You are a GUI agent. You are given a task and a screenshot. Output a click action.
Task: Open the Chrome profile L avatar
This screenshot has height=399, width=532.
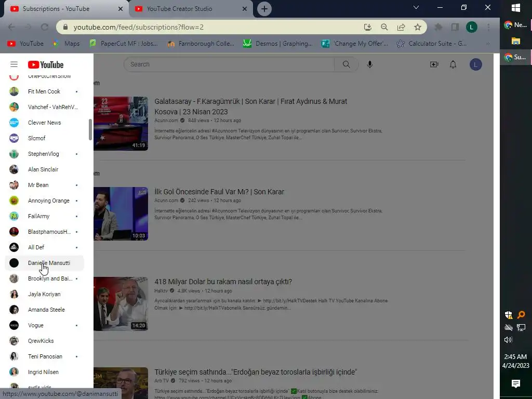click(472, 27)
